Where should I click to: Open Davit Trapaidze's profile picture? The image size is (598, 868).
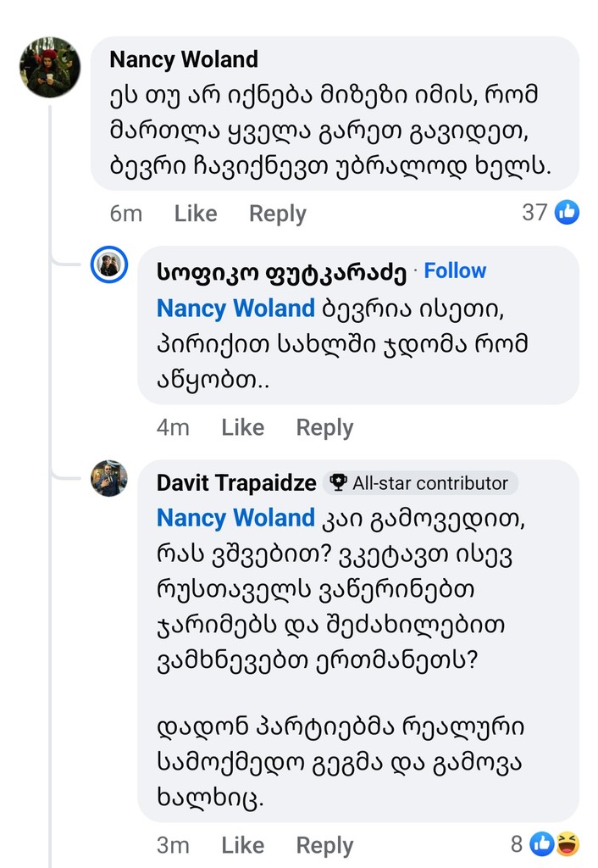pos(109,479)
